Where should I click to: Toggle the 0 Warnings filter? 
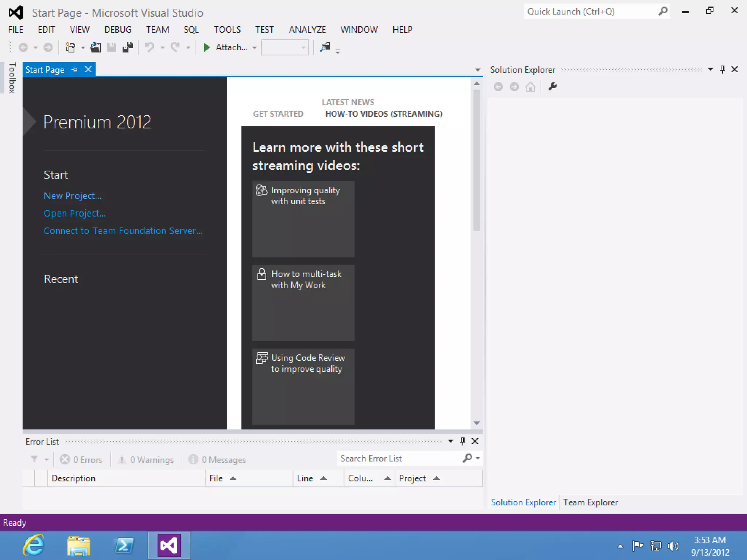point(146,460)
